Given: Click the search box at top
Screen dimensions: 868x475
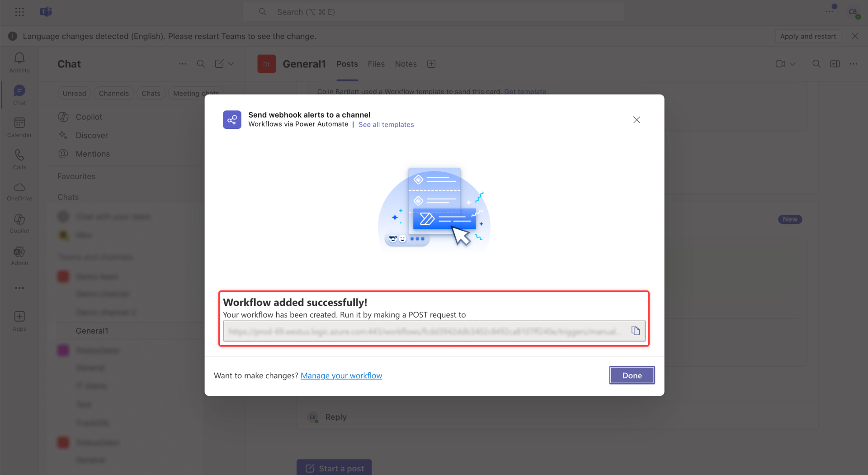Looking at the screenshot, I should pos(434,12).
